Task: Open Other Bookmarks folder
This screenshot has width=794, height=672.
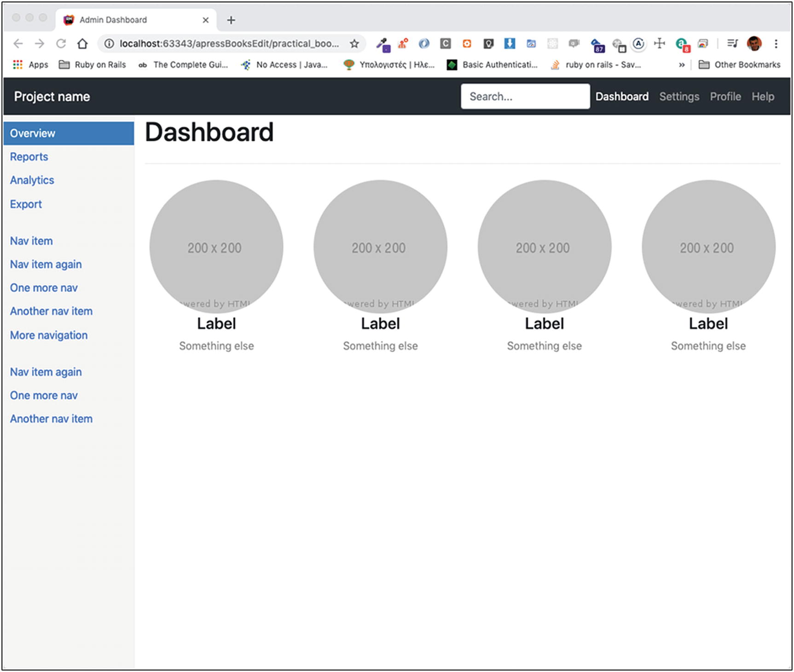Action: point(739,65)
